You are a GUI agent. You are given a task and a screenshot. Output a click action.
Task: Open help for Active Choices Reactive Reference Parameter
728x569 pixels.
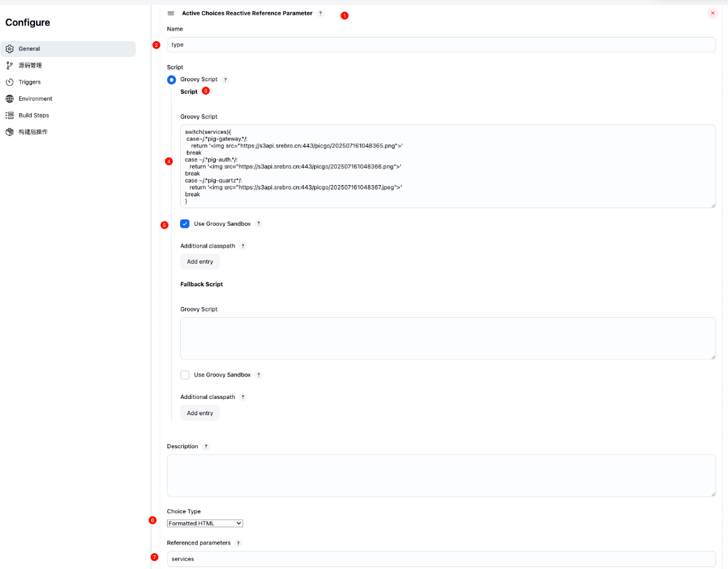(321, 13)
